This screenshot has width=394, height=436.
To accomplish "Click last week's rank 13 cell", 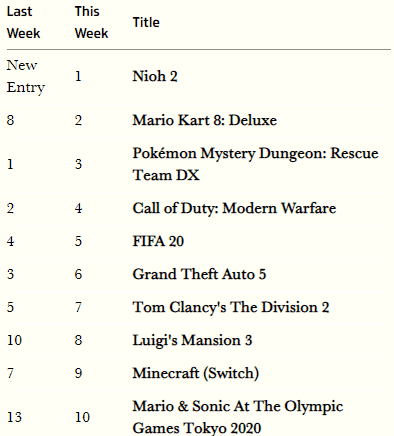I will coord(14,417).
